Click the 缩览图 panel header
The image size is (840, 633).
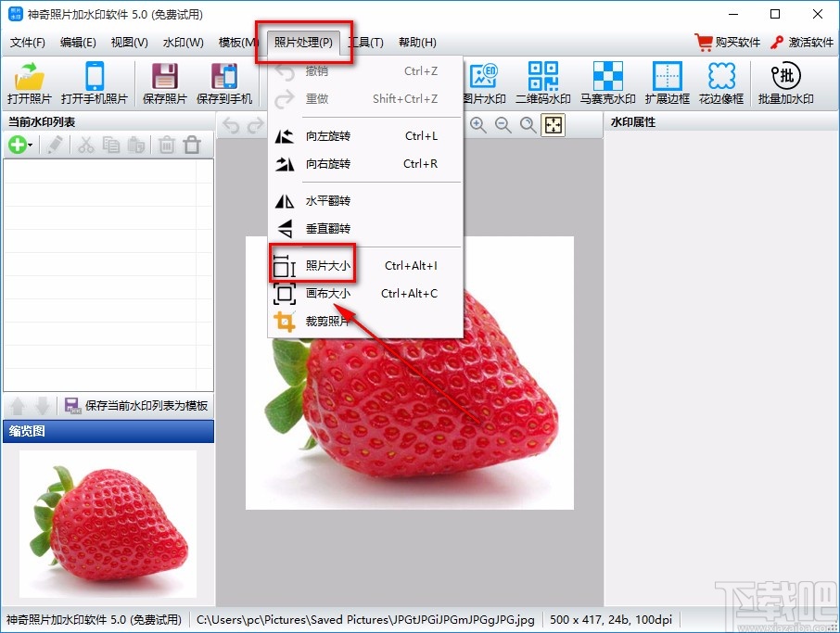point(108,431)
